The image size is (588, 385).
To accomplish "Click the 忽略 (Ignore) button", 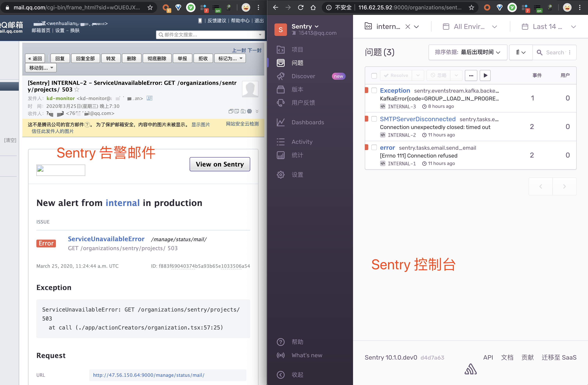I will [438, 75].
